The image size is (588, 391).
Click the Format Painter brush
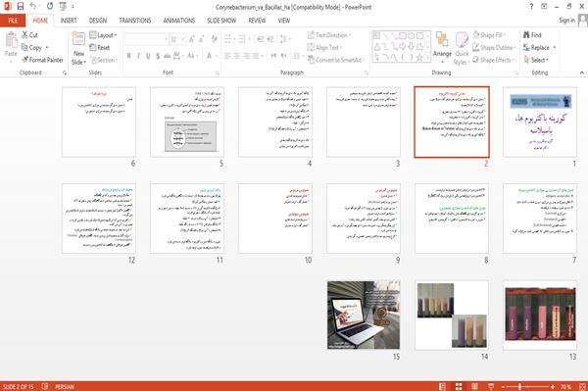point(42,60)
